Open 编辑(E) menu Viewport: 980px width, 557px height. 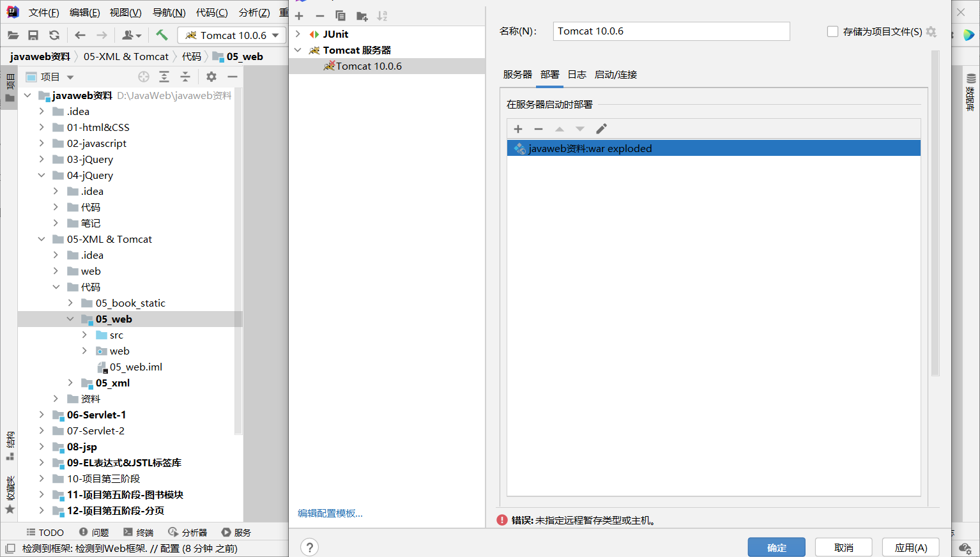click(x=84, y=13)
